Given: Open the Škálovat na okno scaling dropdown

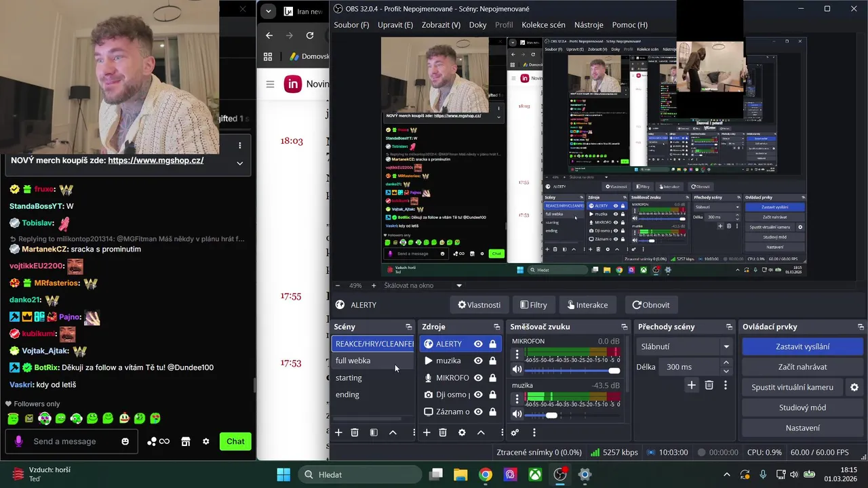Looking at the screenshot, I should pyautogui.click(x=422, y=285).
